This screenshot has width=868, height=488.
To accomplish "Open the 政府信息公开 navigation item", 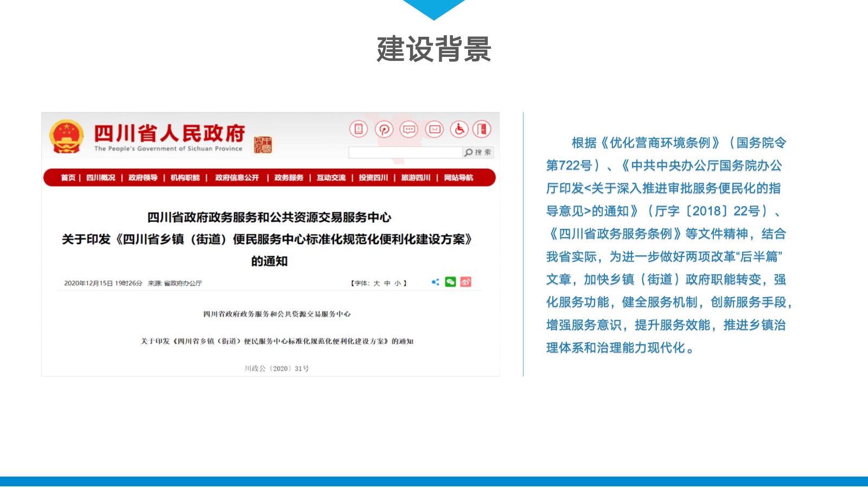I will click(237, 178).
